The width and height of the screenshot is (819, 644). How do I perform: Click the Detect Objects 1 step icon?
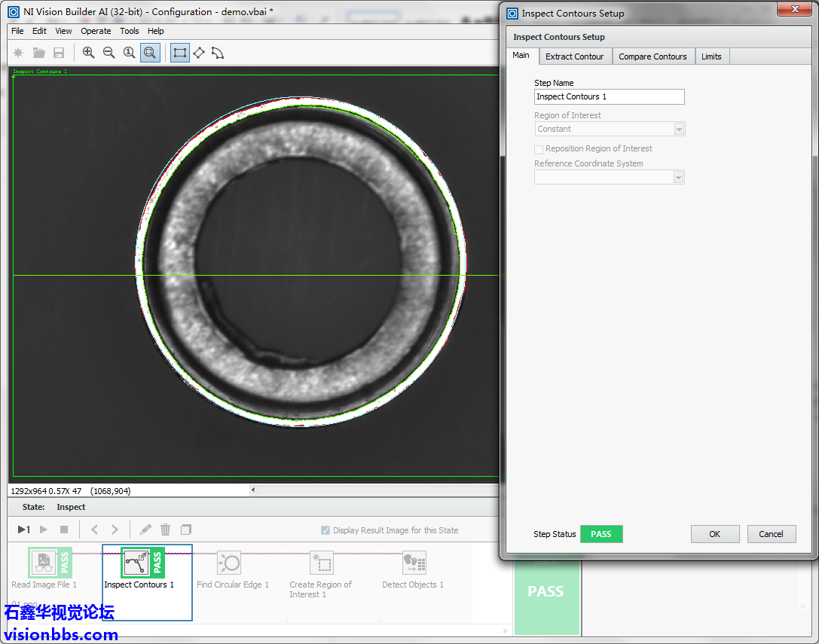[414, 563]
